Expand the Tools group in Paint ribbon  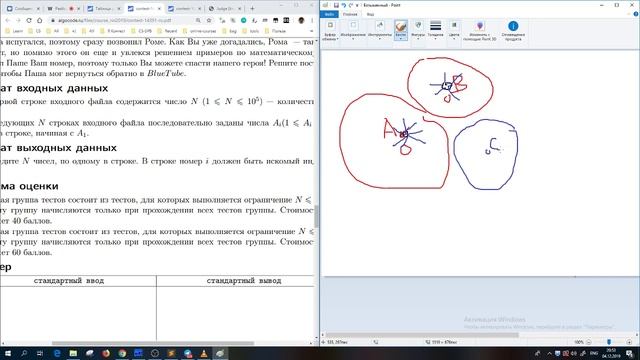pyautogui.click(x=380, y=31)
